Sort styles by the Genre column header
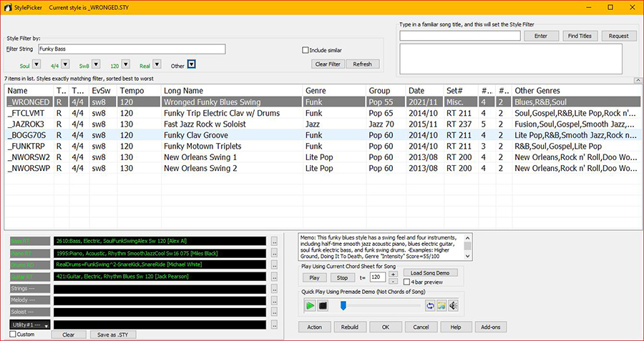 [x=316, y=91]
